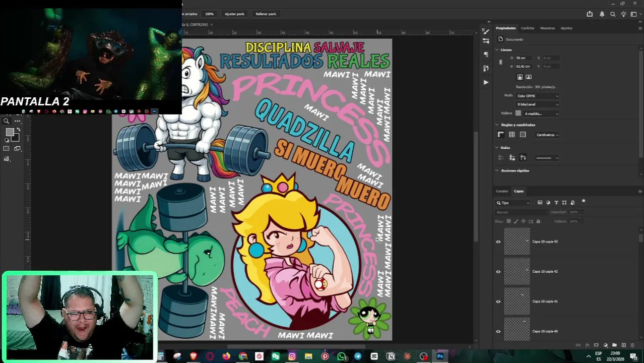This screenshot has width=644, height=363.
Task: Open the Actions play-button panel icon
Action: [x=486, y=82]
